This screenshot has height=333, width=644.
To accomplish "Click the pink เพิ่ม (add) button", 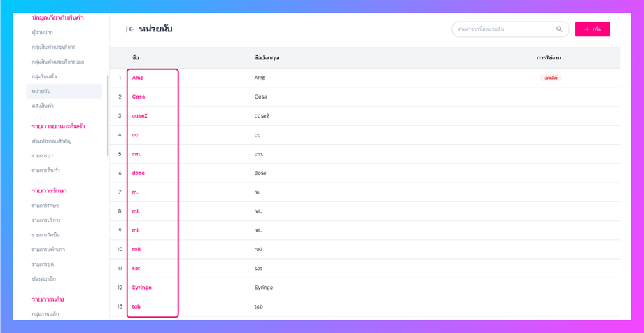I will tap(592, 29).
